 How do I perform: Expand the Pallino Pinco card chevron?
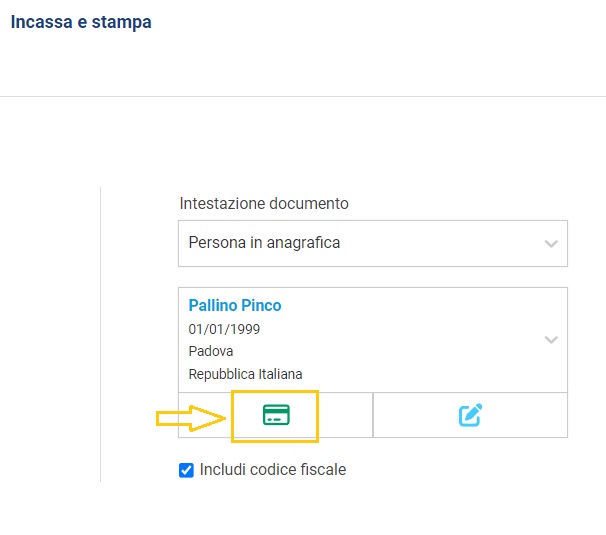(550, 340)
